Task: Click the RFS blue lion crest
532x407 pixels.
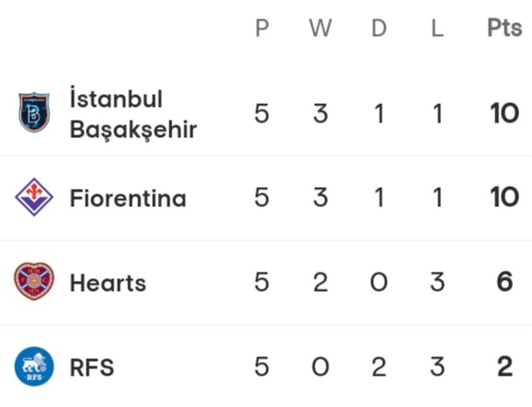Action: 34,366
